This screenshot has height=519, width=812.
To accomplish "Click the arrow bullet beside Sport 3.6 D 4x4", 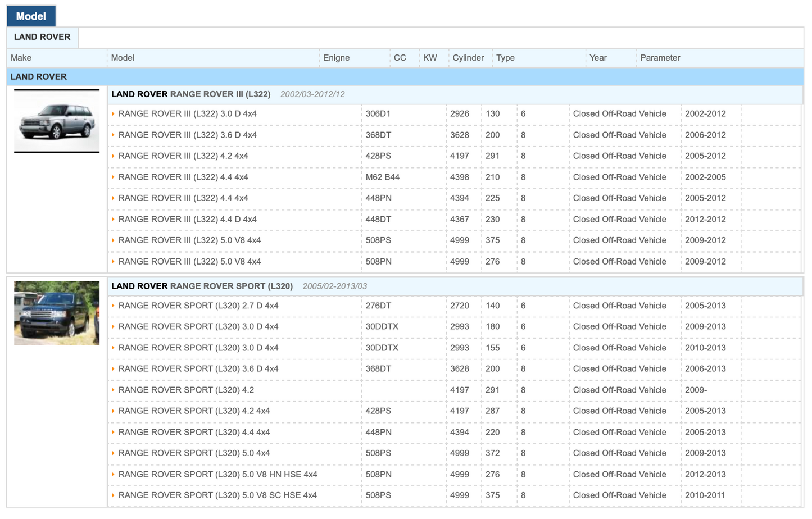I will [x=113, y=369].
